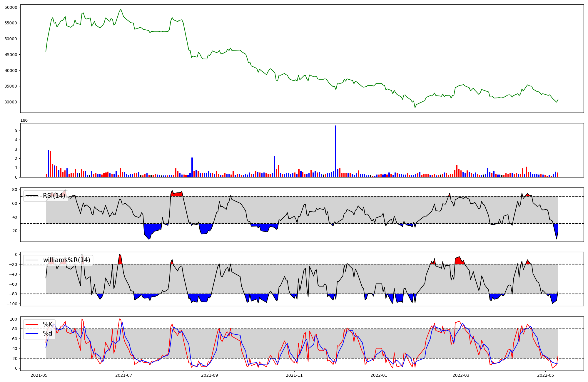This screenshot has height=382, width=588.
Task: Click the 2022-05 x-axis date label
Action: click(x=545, y=375)
